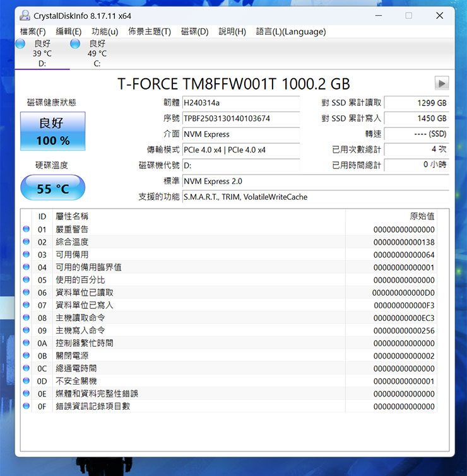
Task: Select the 總通電時間 attribute name
Action: pyautogui.click(x=76, y=369)
